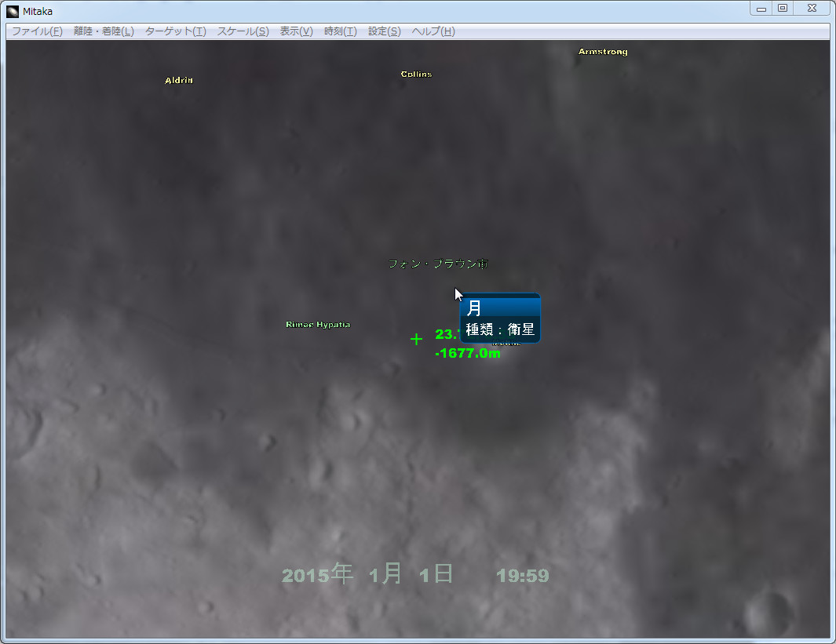The image size is (836, 644).
Task: Click the Mitaka app icon in title bar
Action: (13, 11)
